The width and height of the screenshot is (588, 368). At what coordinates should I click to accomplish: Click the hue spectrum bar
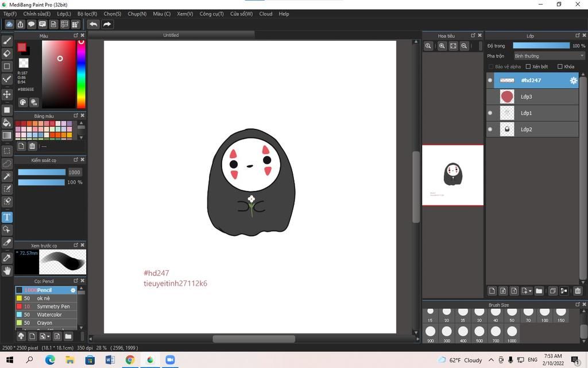tap(81, 74)
